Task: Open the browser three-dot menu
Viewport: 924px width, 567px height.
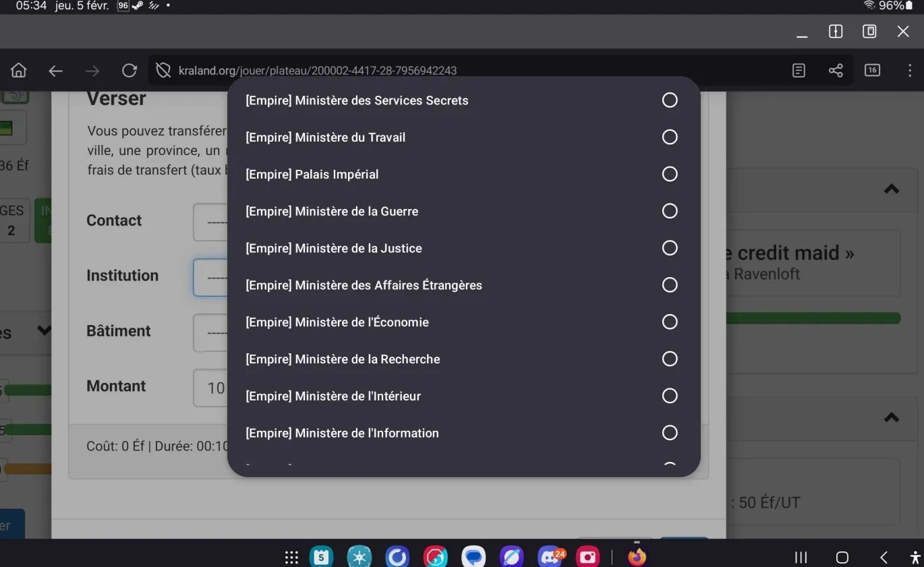Action: pos(910,71)
